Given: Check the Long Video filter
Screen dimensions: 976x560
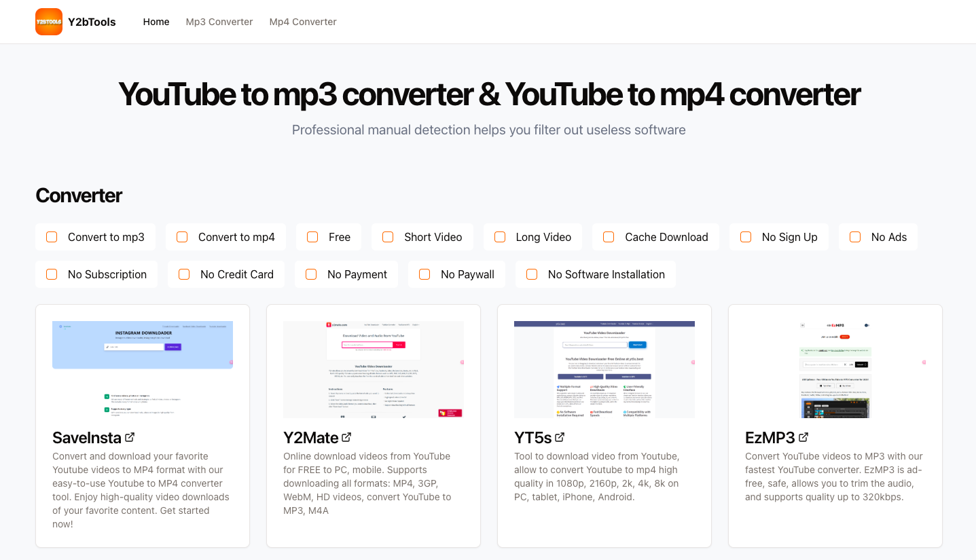Looking at the screenshot, I should [500, 237].
